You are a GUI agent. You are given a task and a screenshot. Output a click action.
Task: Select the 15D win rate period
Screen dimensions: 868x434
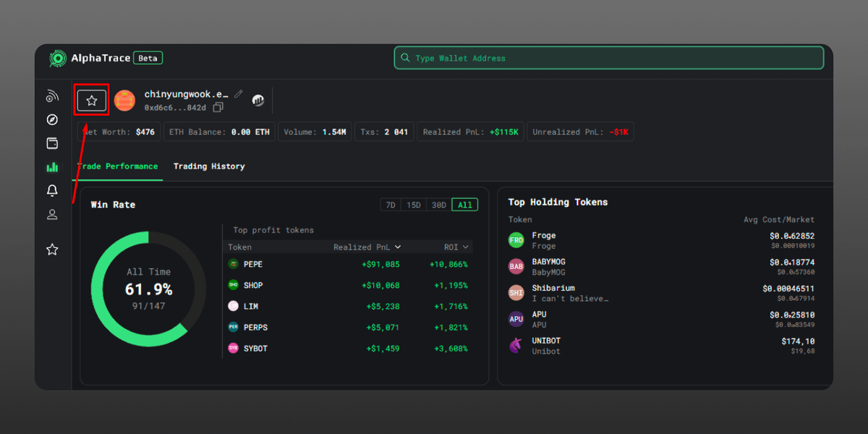[x=414, y=205]
